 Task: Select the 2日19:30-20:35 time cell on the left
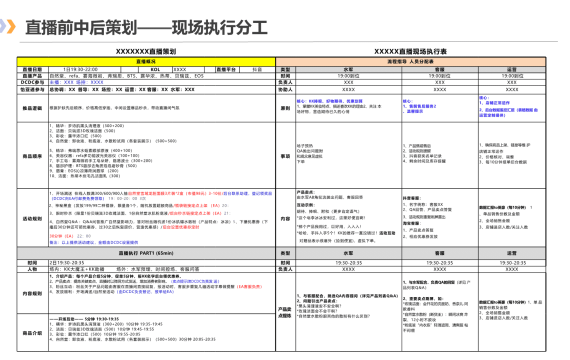67,263
